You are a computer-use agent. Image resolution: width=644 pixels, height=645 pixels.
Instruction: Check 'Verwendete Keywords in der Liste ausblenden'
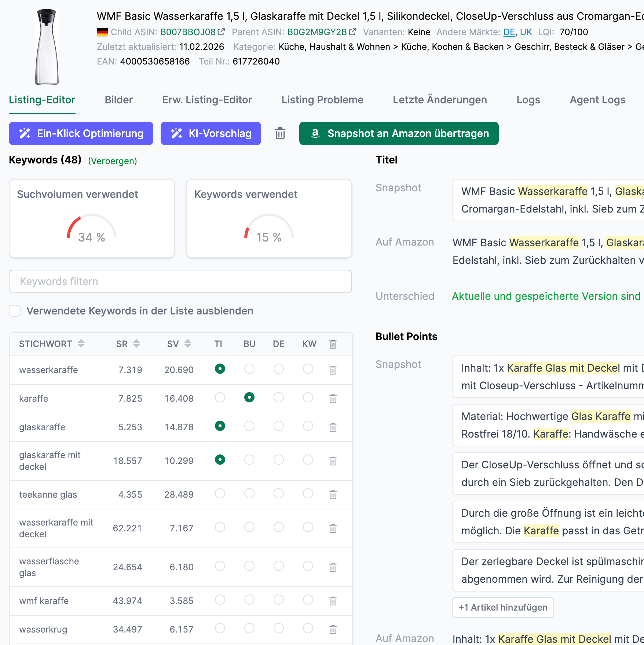(15, 311)
